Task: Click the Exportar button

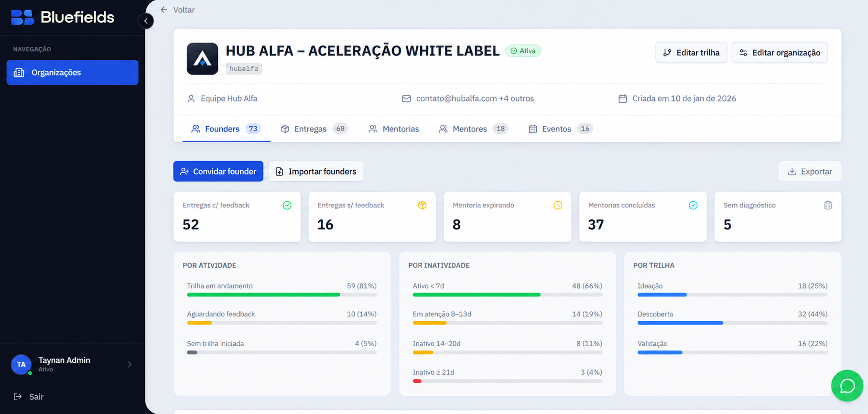Action: 810,172
